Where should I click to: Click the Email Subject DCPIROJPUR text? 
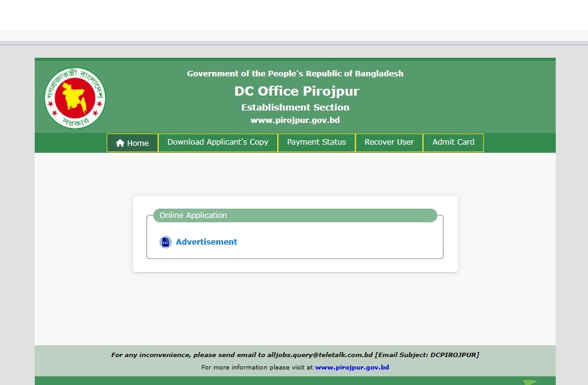point(427,355)
